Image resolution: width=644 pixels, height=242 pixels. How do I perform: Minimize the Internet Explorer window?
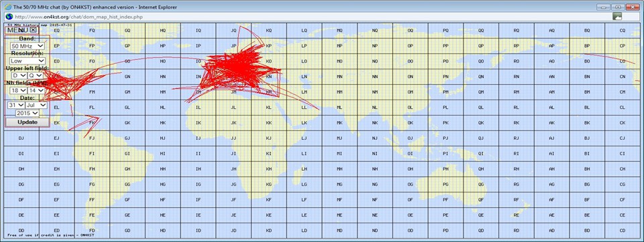point(603,7)
